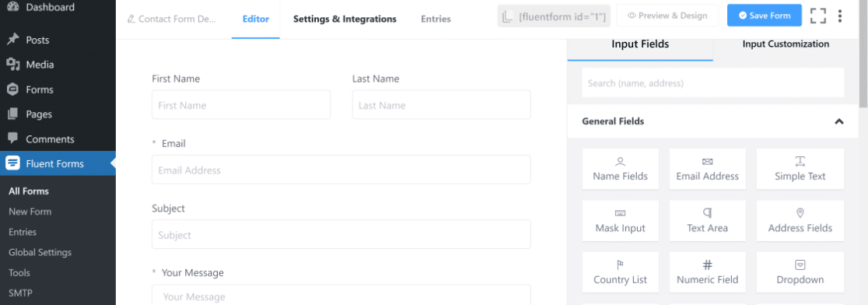Open the Fluent Forms menu item
The height and width of the screenshot is (305, 868).
click(x=58, y=163)
